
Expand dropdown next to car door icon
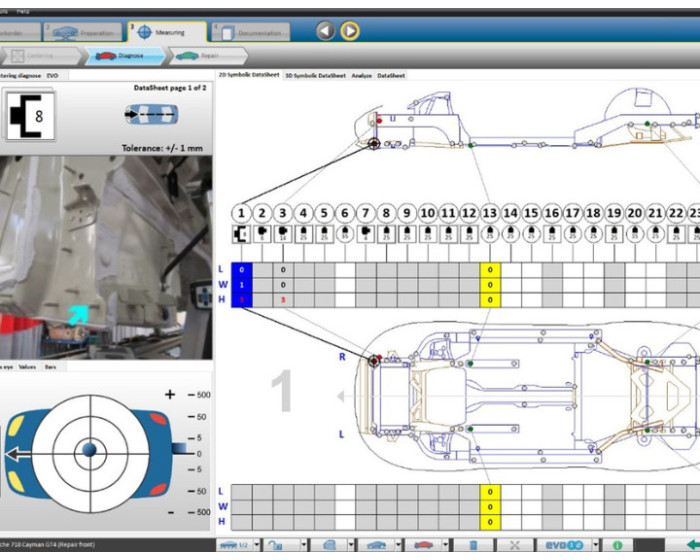(x=351, y=545)
